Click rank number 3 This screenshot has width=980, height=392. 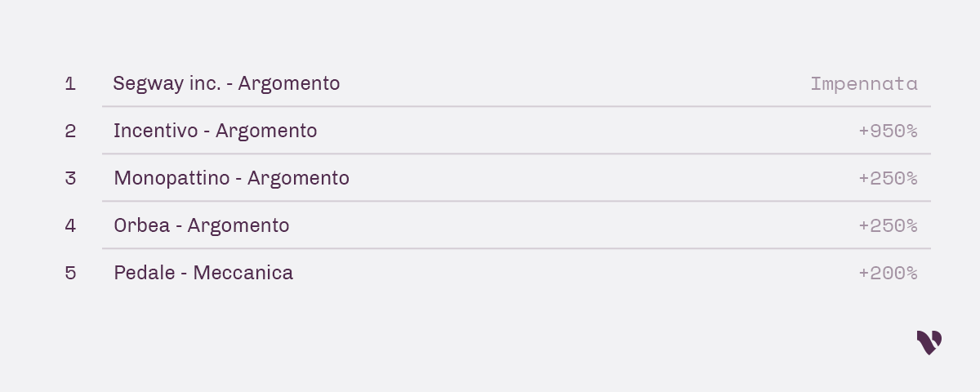[x=70, y=178]
